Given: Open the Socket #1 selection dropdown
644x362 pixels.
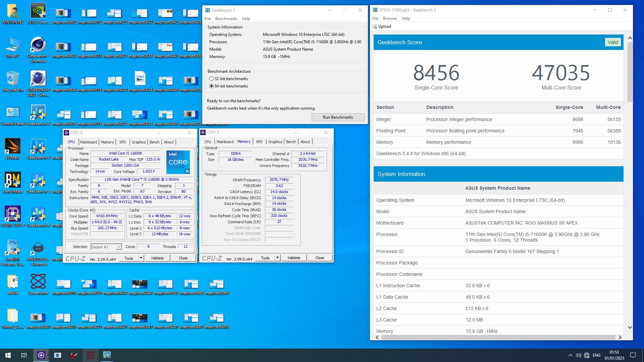Looking at the screenshot, I should (x=106, y=247).
